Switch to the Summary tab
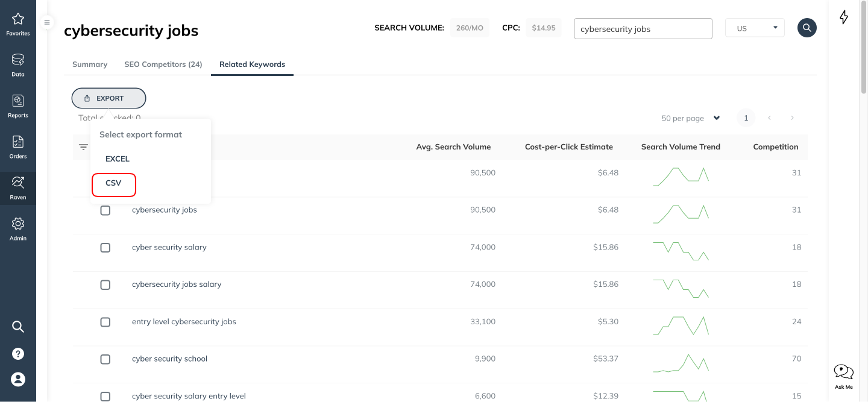The image size is (868, 402). pos(90,64)
